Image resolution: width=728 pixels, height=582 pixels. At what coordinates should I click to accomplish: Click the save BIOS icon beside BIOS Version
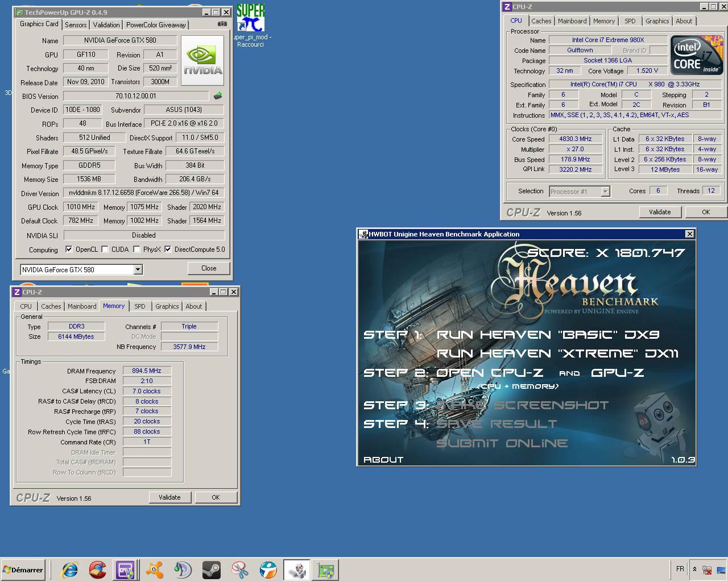(217, 96)
